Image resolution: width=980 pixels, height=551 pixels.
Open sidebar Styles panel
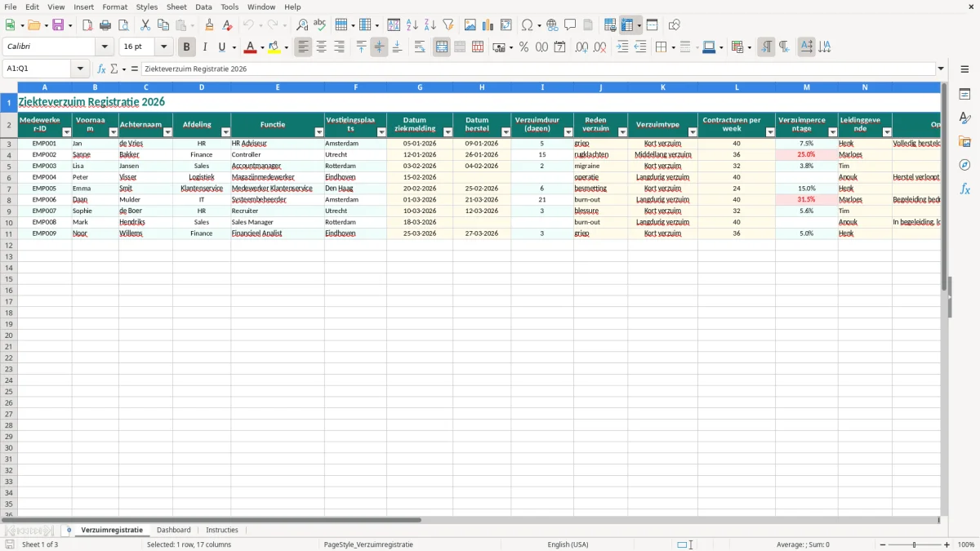pos(964,118)
